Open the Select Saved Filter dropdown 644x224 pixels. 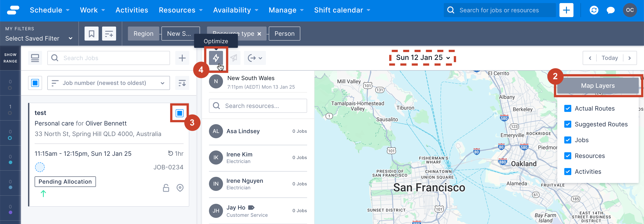tap(39, 38)
